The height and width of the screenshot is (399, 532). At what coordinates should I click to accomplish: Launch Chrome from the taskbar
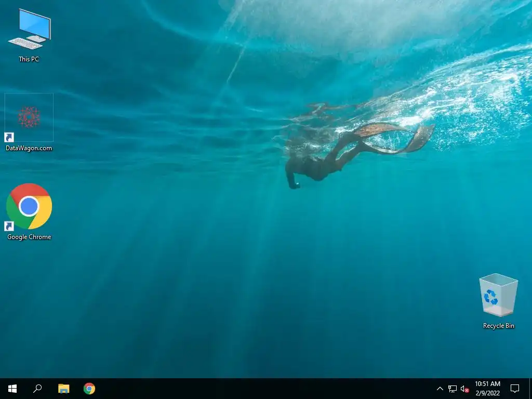click(x=89, y=389)
